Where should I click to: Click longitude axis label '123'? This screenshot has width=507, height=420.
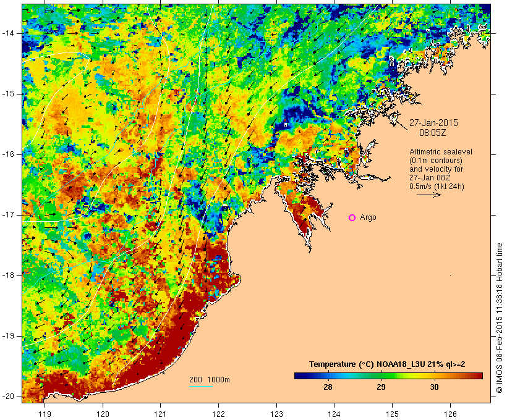(x=276, y=414)
